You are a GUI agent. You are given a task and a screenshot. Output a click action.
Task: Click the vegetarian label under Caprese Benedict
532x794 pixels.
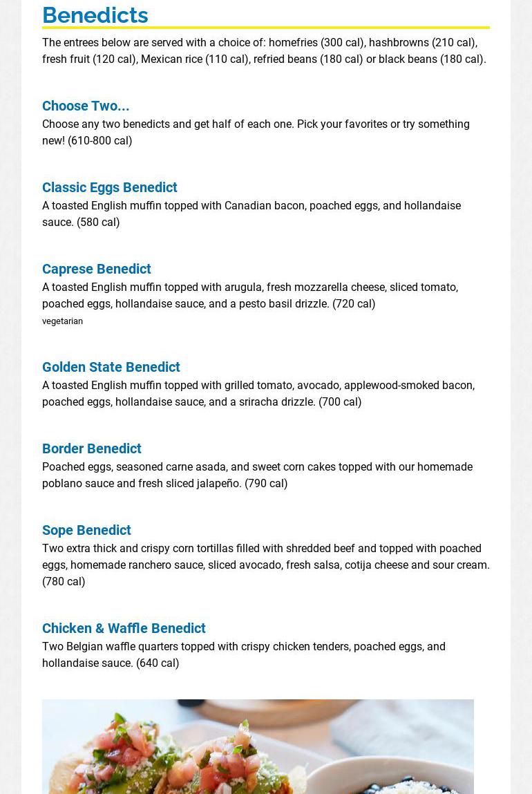62,321
